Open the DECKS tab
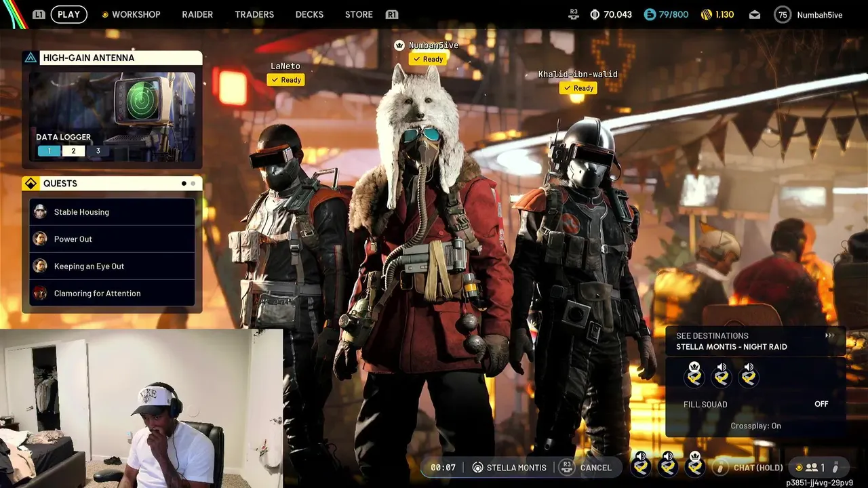 coord(309,14)
